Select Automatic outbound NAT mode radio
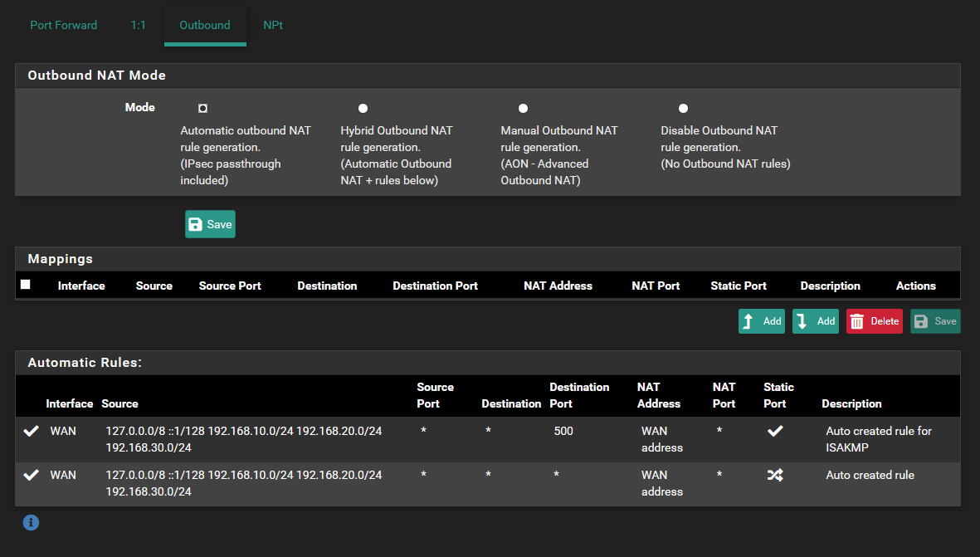The width and height of the screenshot is (980, 557). tap(203, 108)
